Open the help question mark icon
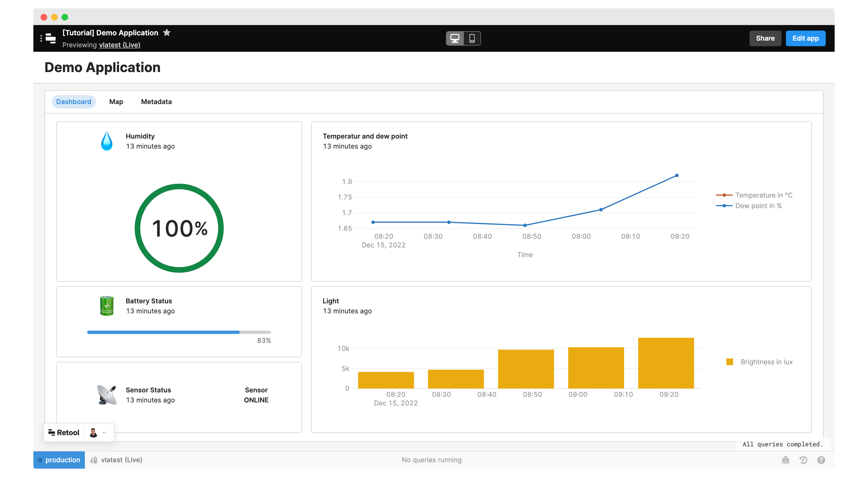The image size is (868, 477). point(821,460)
